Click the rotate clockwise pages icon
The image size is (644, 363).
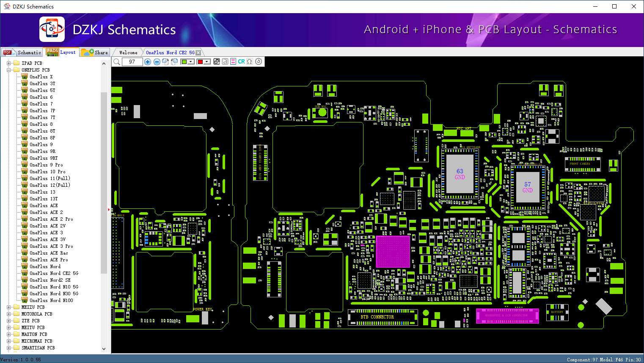165,62
